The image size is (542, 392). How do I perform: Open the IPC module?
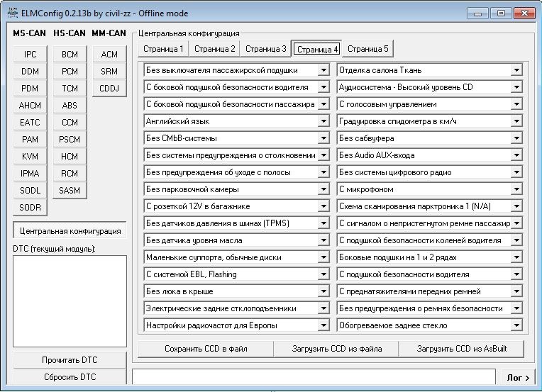tap(30, 54)
